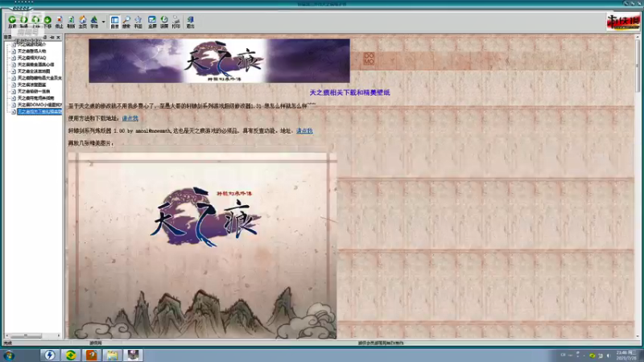Screen dimensions: 644x362
Task: Stop loading with the 停止 icon
Action: (x=59, y=22)
